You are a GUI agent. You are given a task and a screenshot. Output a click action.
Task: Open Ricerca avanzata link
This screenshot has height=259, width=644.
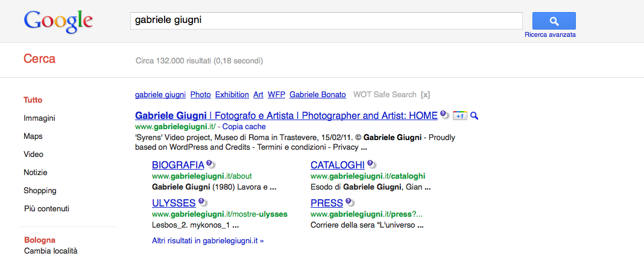click(550, 34)
